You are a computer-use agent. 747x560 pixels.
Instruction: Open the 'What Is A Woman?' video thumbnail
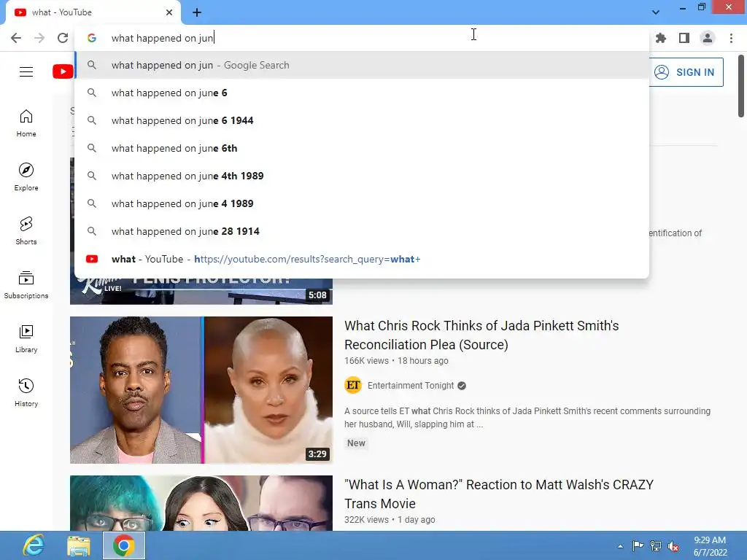coord(201,503)
